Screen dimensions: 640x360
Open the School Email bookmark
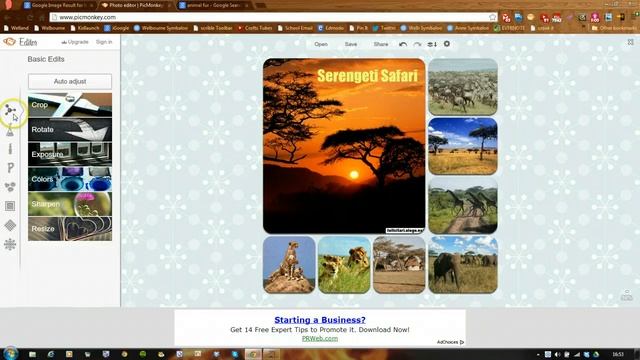pyautogui.click(x=295, y=28)
